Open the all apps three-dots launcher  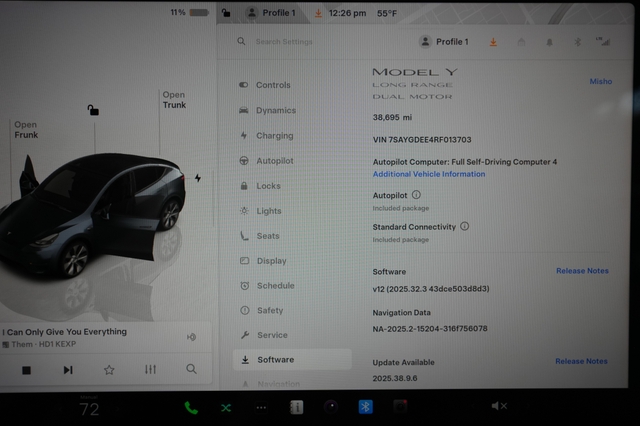pyautogui.click(x=261, y=408)
